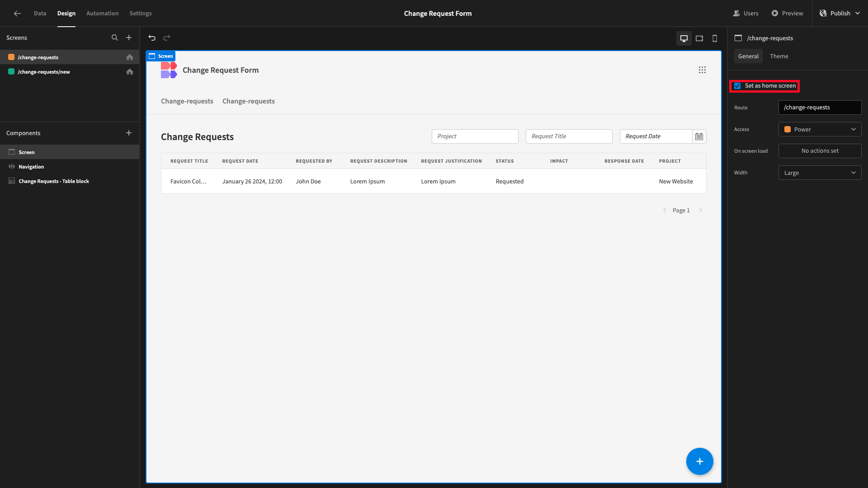The height and width of the screenshot is (488, 868).
Task: Switch to mobile preview mode
Action: (715, 38)
